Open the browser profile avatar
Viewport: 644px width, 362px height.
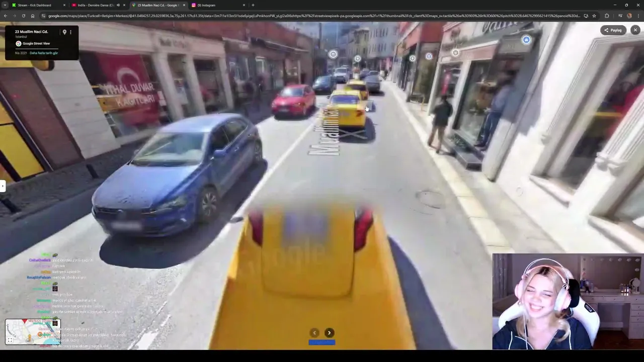(x=629, y=16)
